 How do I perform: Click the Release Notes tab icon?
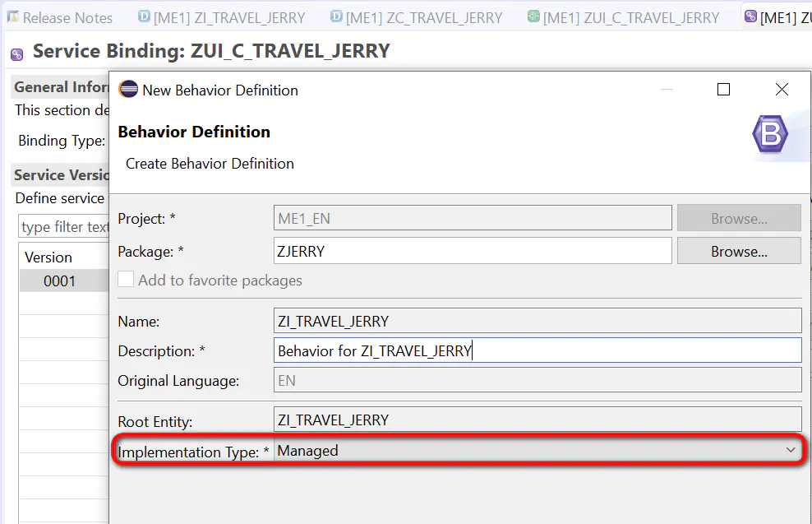[13, 17]
